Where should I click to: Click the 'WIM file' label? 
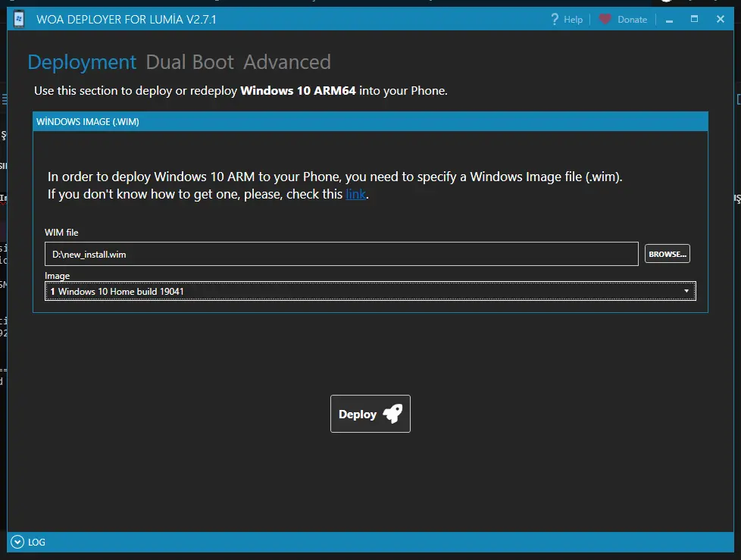(61, 233)
